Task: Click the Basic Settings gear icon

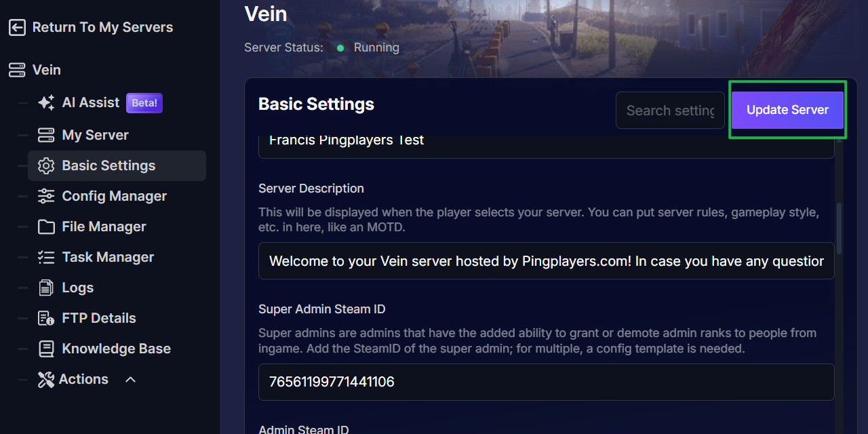Action: pos(46,166)
